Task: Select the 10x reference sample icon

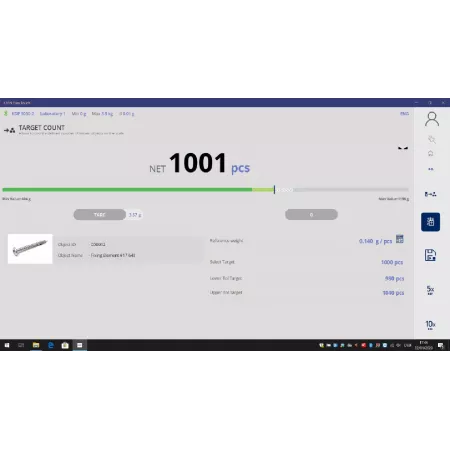Action: [x=430, y=325]
